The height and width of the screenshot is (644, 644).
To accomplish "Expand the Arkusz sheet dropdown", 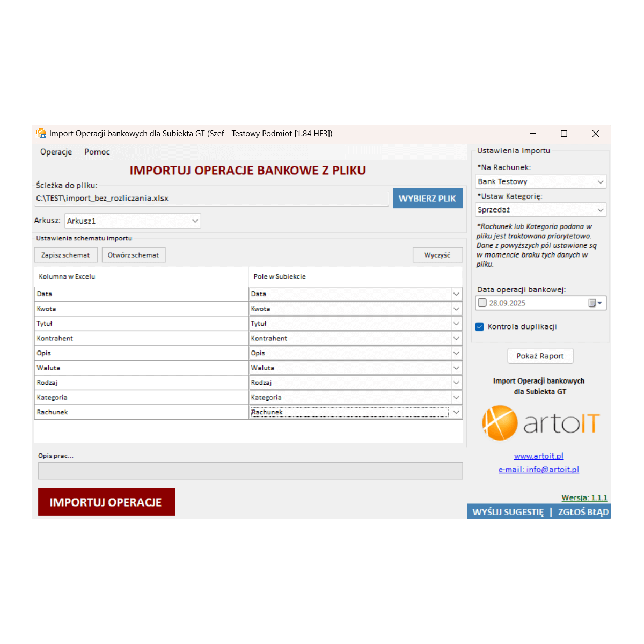I will pyautogui.click(x=195, y=221).
